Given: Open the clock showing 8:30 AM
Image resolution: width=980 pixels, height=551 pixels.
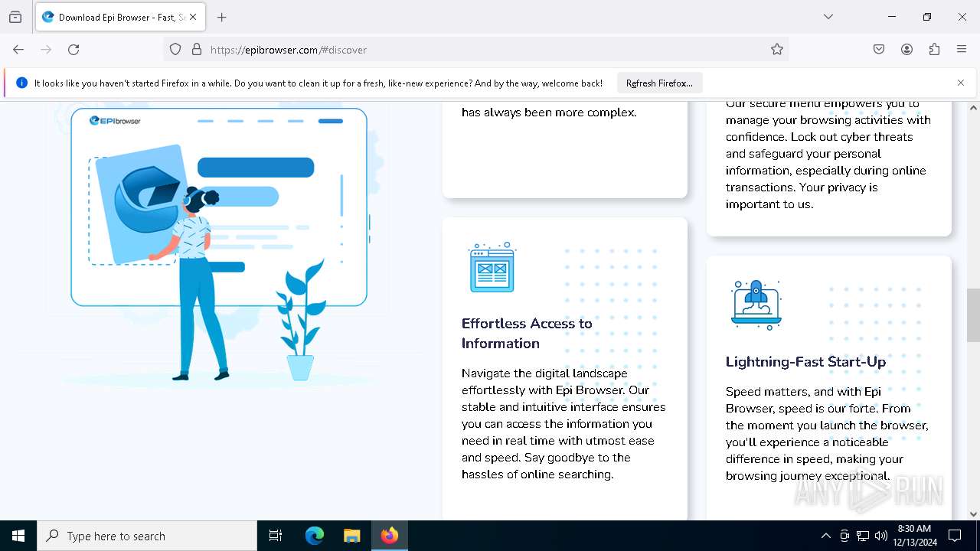Looking at the screenshot, I should click(x=914, y=536).
